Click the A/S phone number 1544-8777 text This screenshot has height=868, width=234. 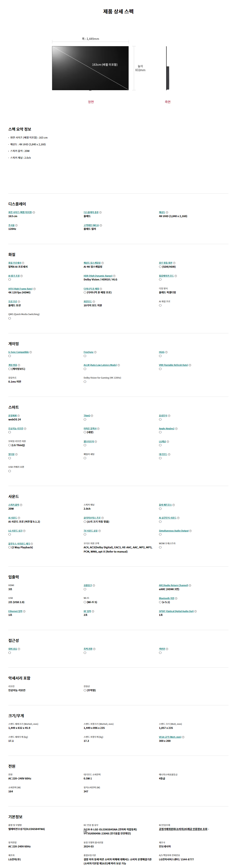(187, 859)
